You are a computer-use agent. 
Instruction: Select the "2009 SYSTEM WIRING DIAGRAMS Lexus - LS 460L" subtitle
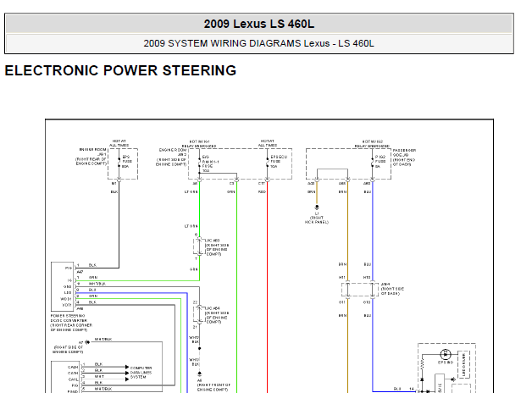click(x=258, y=43)
